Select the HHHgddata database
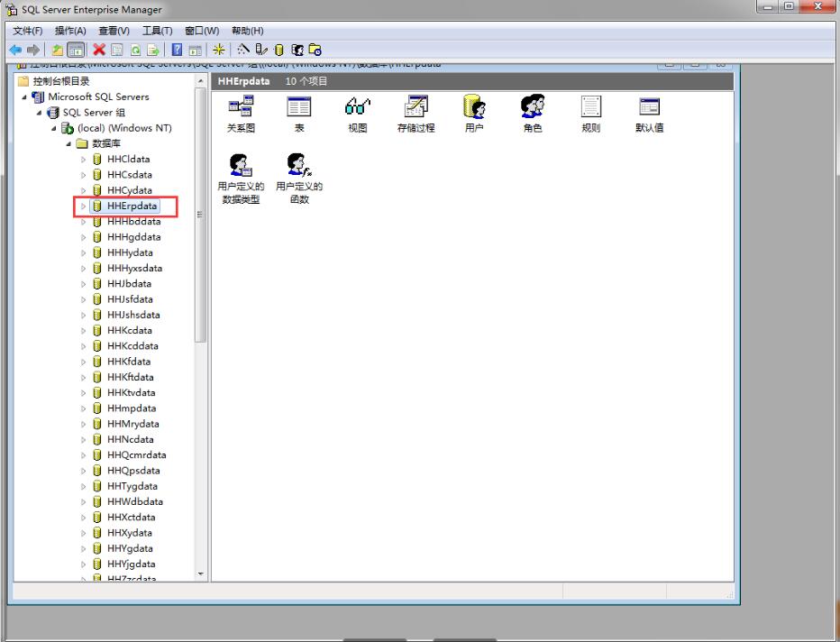 [x=134, y=237]
